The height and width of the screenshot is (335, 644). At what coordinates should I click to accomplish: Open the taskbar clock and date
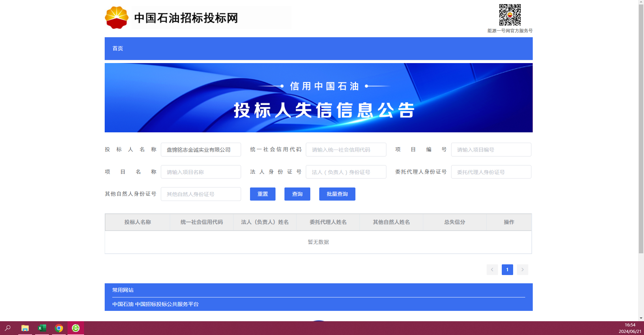pos(630,328)
